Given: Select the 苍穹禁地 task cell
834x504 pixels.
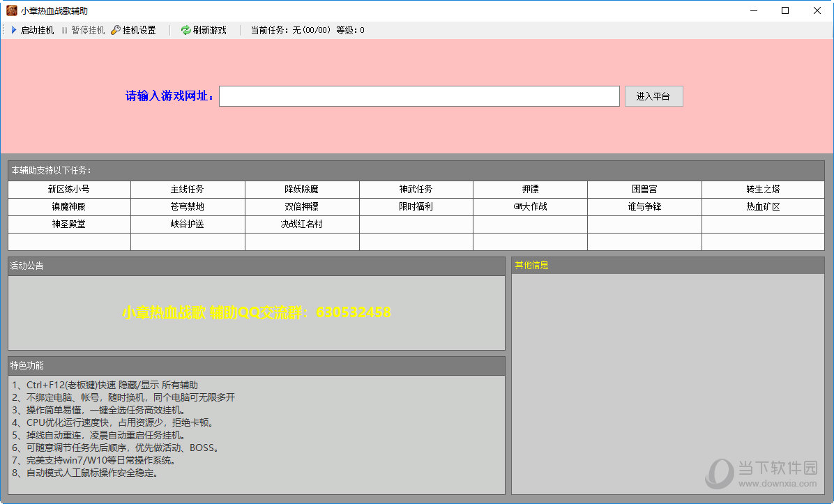Looking at the screenshot, I should (188, 207).
